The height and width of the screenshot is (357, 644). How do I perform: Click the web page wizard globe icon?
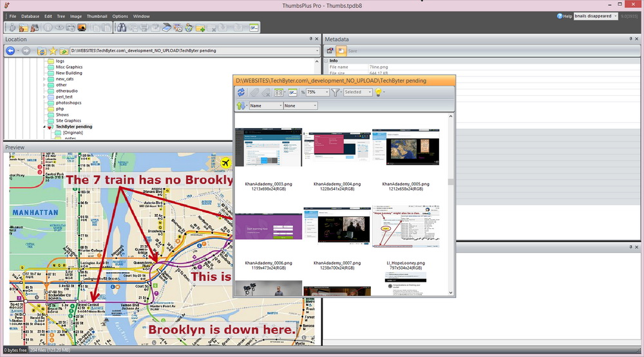point(189,28)
